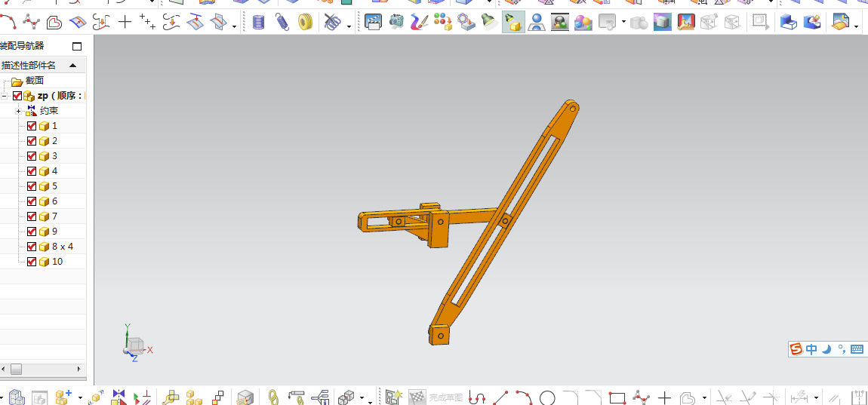This screenshot has width=868, height=405.
Task: Click the chain link WAVE icon
Action: (x=272, y=397)
